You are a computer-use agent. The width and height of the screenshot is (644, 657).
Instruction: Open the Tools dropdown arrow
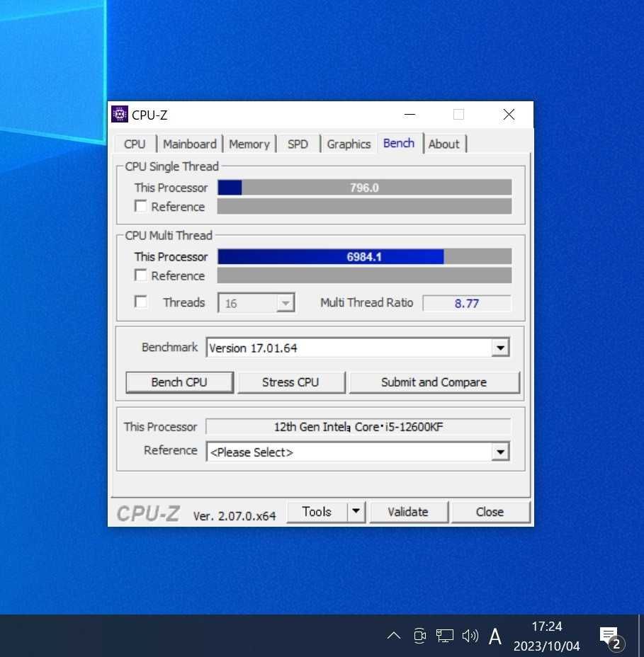click(x=356, y=511)
